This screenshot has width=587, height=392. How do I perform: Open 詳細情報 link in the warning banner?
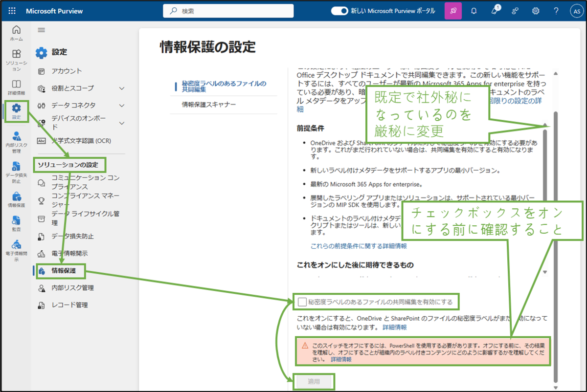pos(341,359)
